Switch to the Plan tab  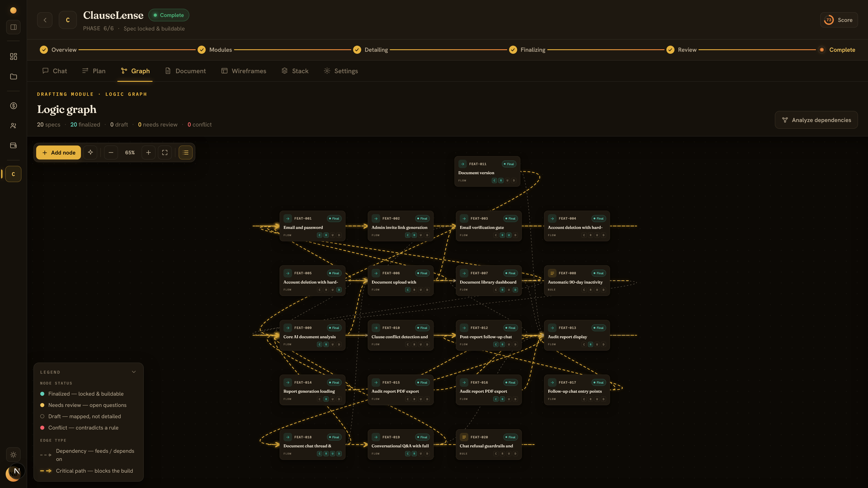pyautogui.click(x=94, y=71)
